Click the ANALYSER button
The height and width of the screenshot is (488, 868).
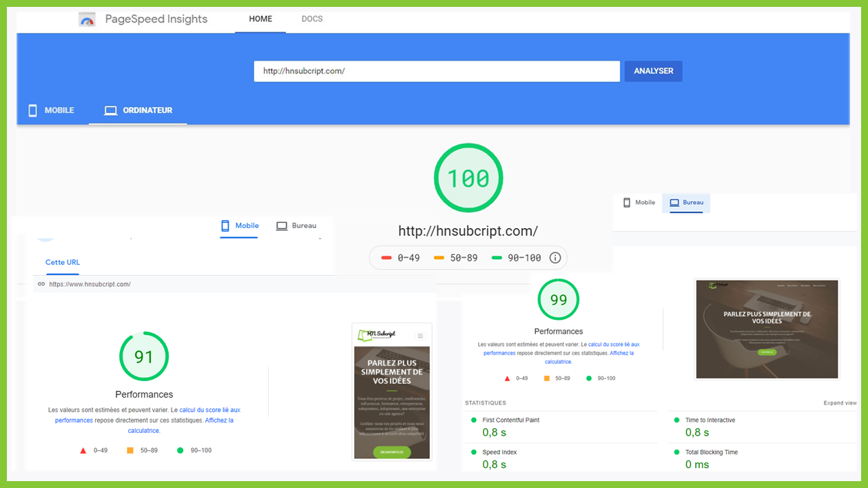click(653, 71)
